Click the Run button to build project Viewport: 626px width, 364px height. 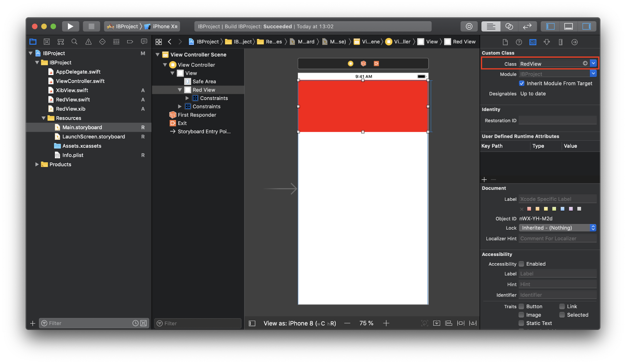click(x=70, y=26)
